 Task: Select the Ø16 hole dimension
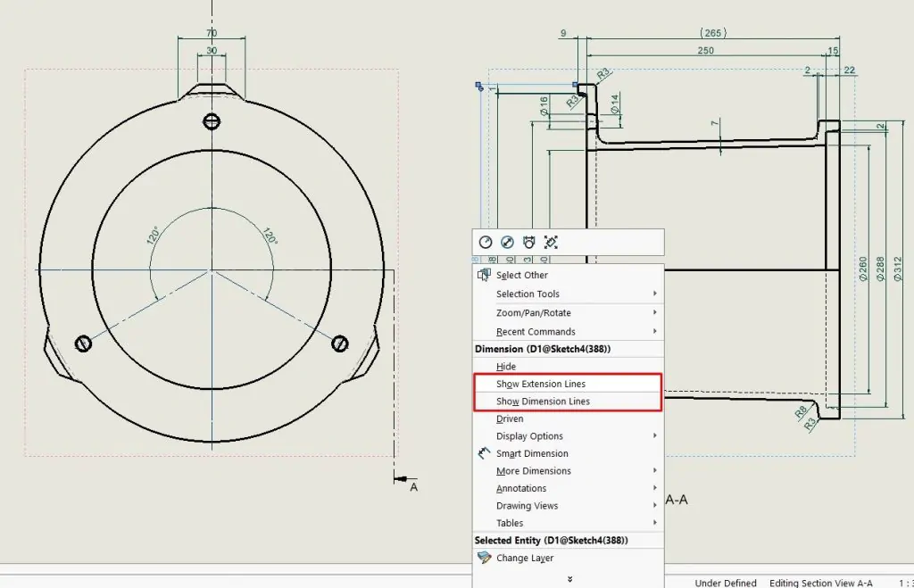click(x=544, y=106)
